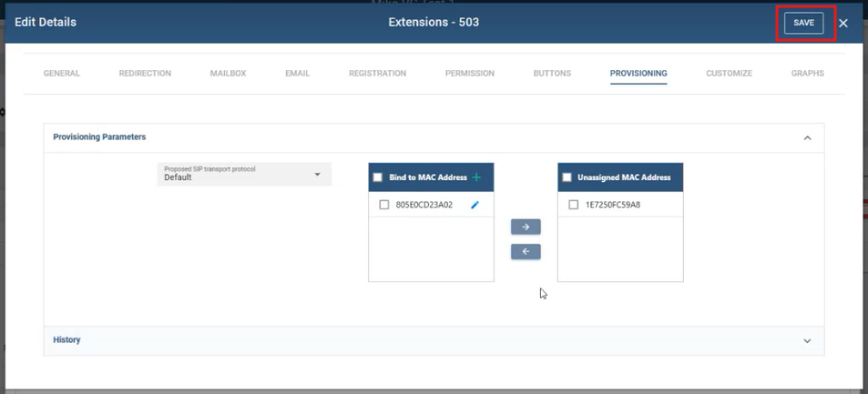Select the Customize tab

pos(729,73)
